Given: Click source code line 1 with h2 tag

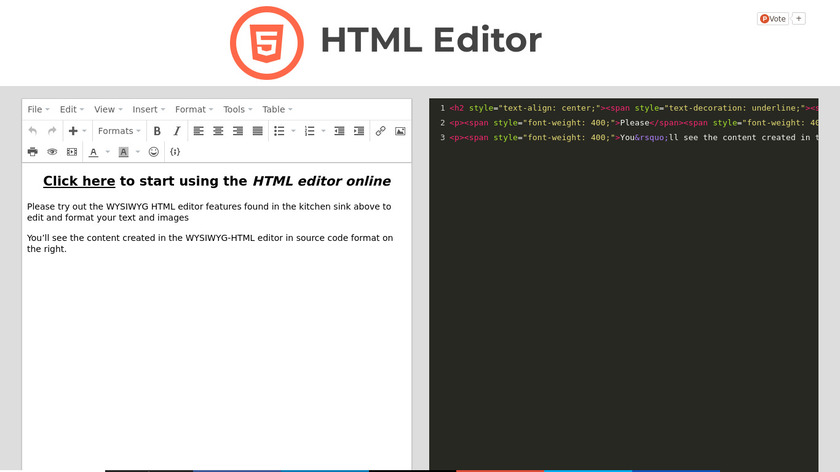Looking at the screenshot, I should 633,108.
